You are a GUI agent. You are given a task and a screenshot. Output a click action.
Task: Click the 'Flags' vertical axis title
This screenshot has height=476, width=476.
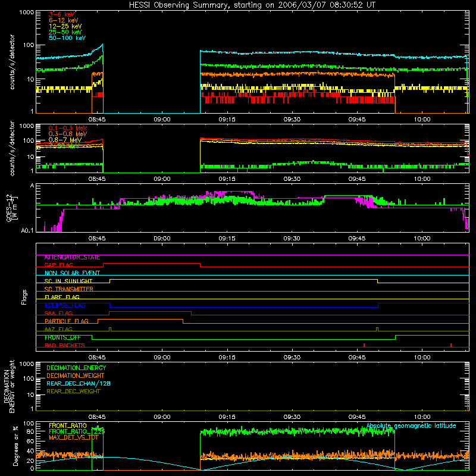click(x=24, y=297)
